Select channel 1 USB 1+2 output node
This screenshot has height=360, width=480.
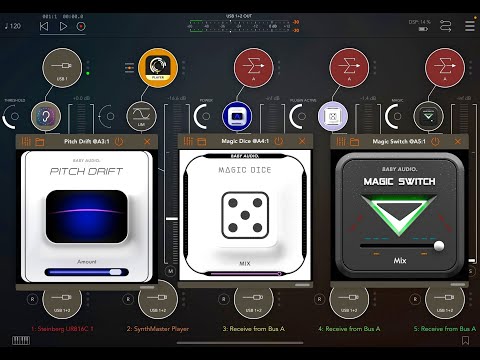(x=62, y=303)
